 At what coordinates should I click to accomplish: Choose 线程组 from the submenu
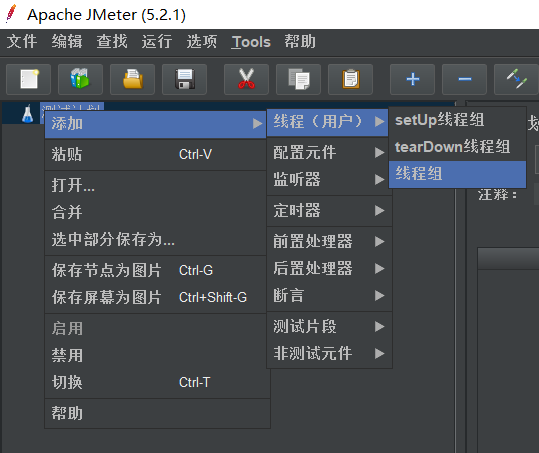457,174
